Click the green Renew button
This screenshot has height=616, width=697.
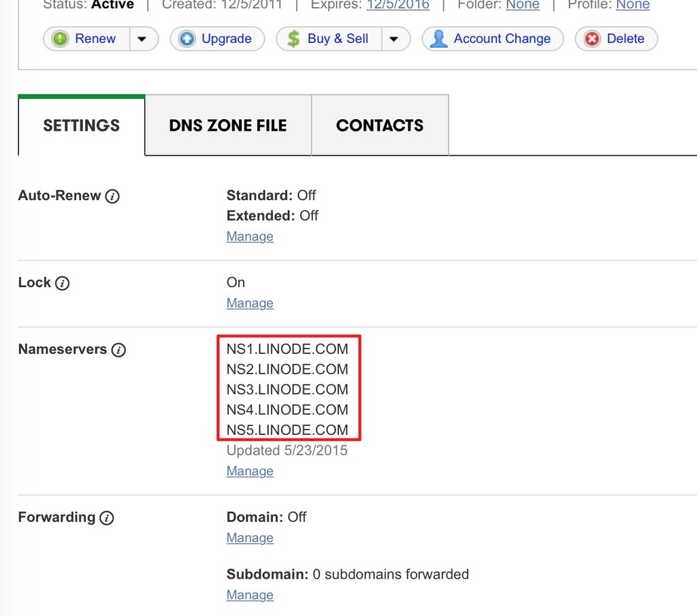pyautogui.click(x=85, y=39)
